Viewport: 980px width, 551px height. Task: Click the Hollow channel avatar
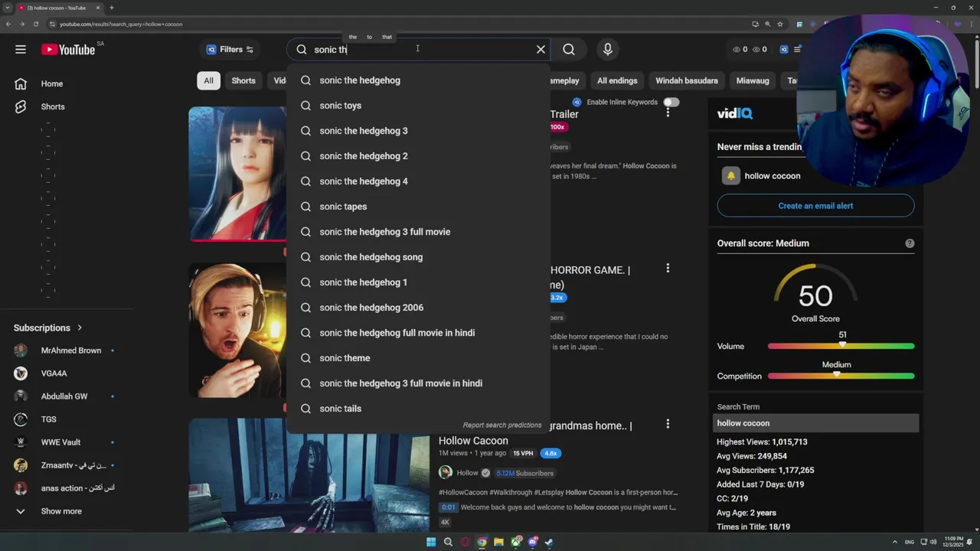[x=446, y=473]
